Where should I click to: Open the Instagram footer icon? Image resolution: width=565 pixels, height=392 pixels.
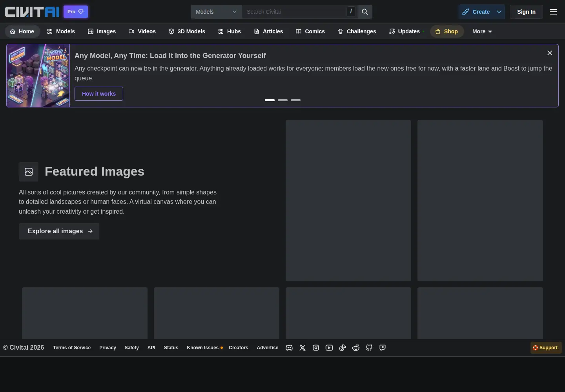[316, 348]
